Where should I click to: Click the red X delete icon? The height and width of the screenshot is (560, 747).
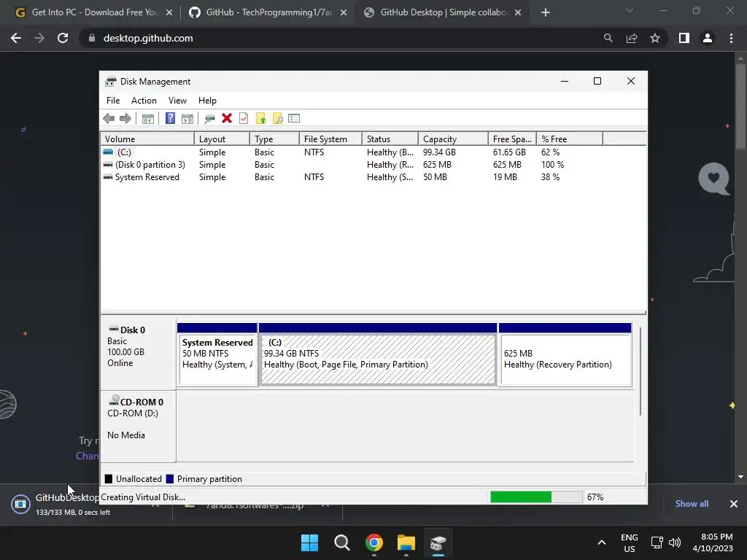(x=227, y=119)
